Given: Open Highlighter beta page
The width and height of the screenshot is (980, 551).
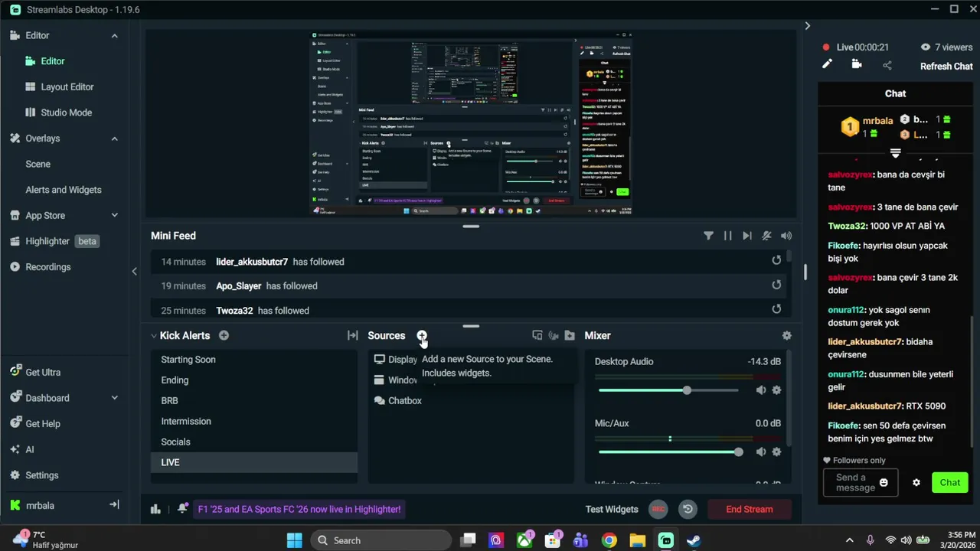Looking at the screenshot, I should tap(54, 241).
